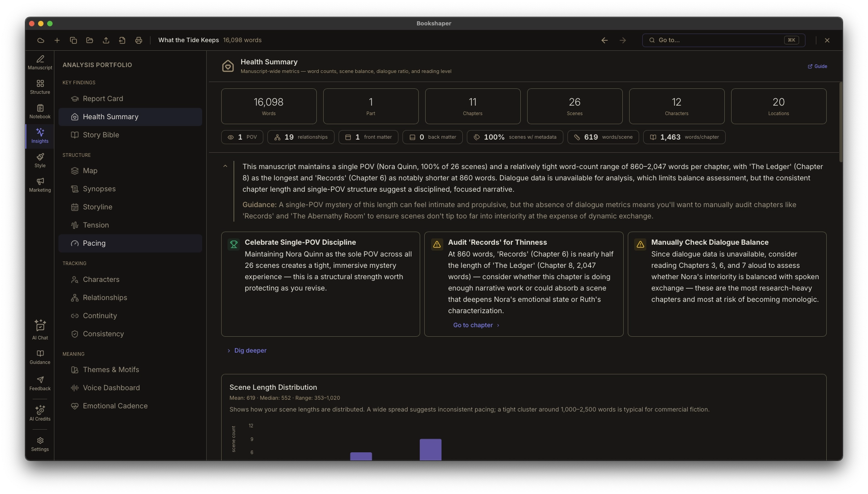
Task: Collapse the summary paragraph with the chevron
Action: click(225, 166)
